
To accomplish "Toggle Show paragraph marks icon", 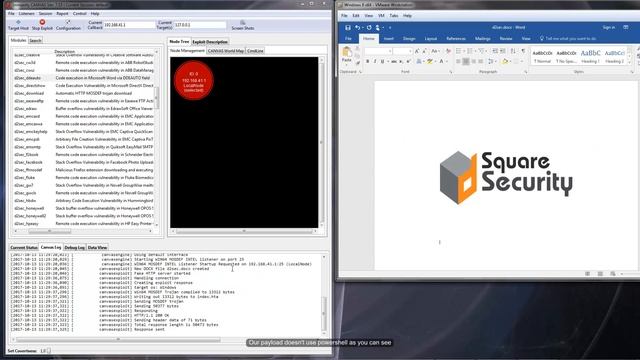I will click(x=523, y=51).
